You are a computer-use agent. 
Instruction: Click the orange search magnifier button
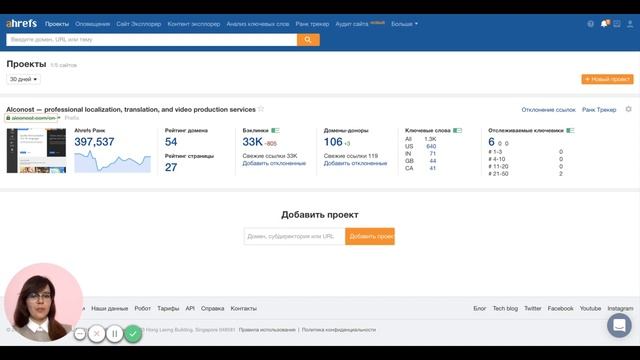point(308,40)
